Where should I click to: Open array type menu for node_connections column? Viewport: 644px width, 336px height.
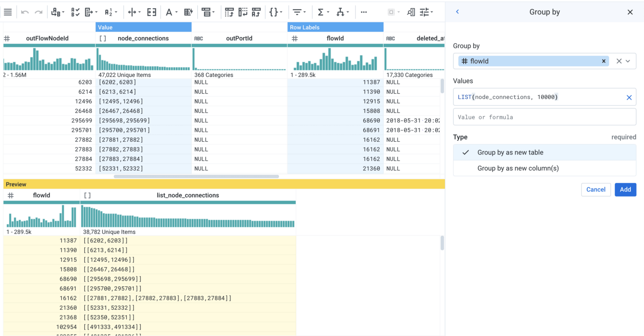coord(103,39)
